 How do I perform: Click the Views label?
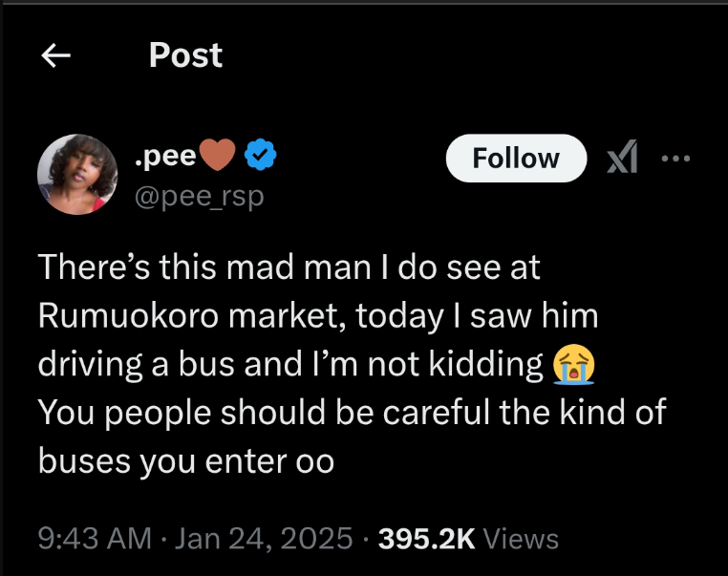tap(521, 538)
